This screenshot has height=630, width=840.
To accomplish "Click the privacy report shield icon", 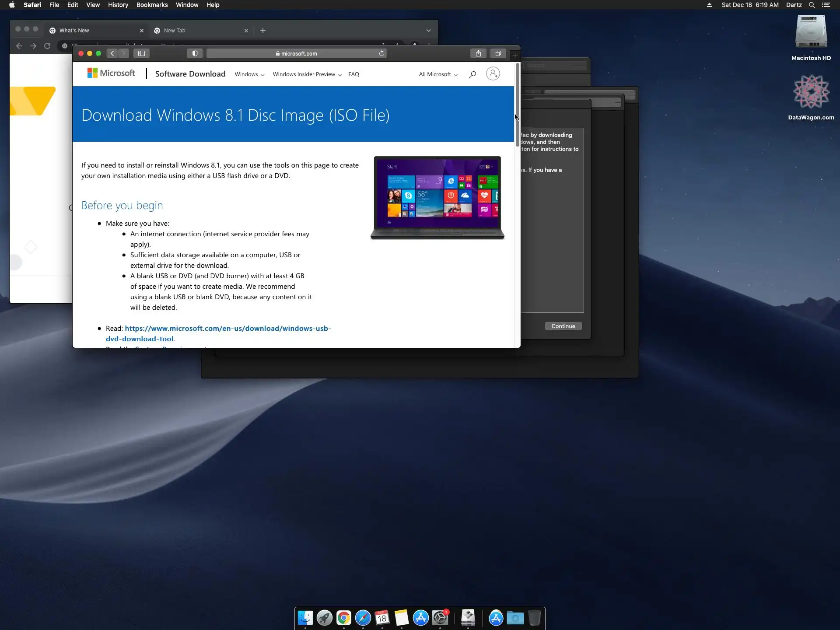I will tap(195, 53).
